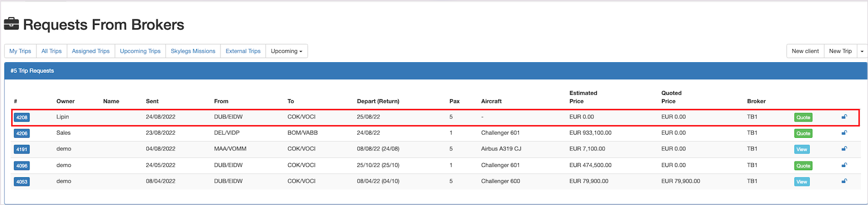
Task: Click the unlock icon for trip 4096
Action: tap(844, 165)
